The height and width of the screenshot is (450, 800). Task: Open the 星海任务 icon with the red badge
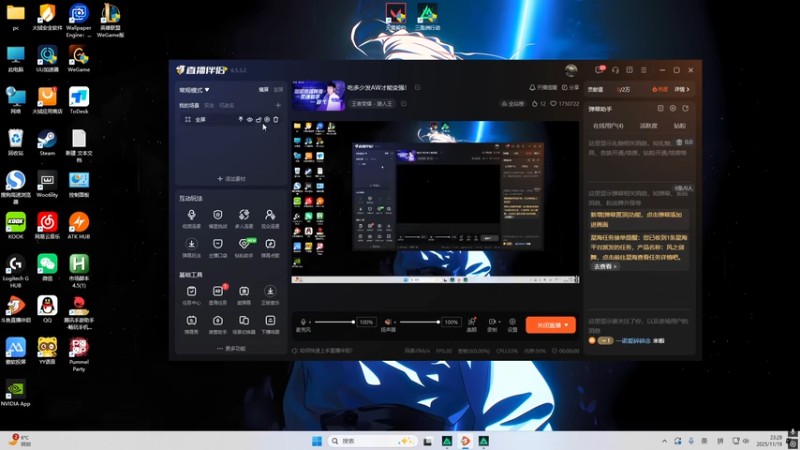pos(218,291)
